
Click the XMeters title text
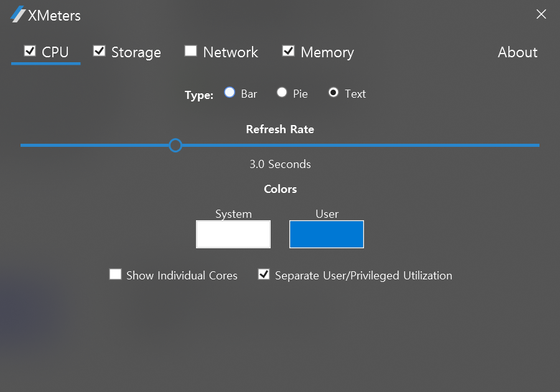(54, 16)
